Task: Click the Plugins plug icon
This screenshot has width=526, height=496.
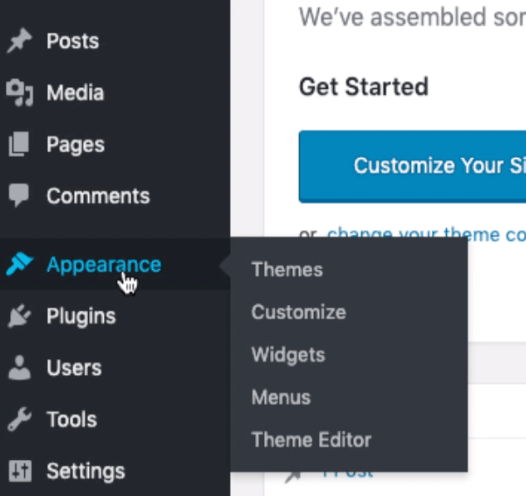Action: point(19,316)
